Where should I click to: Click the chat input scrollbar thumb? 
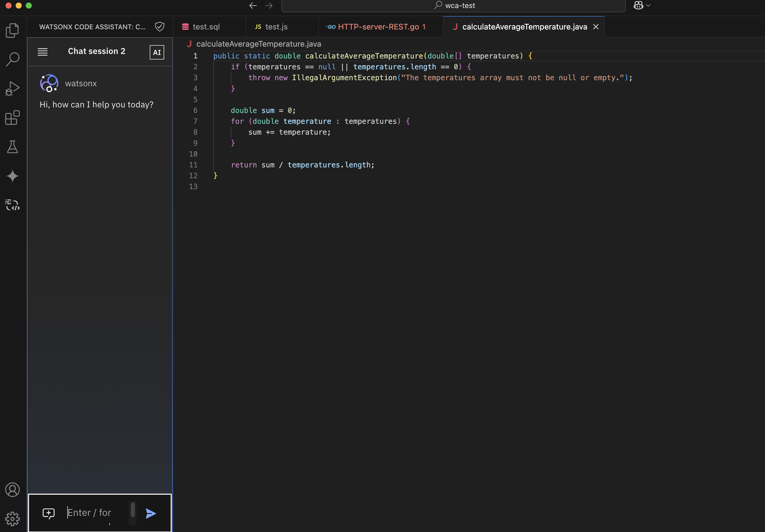[133, 510]
